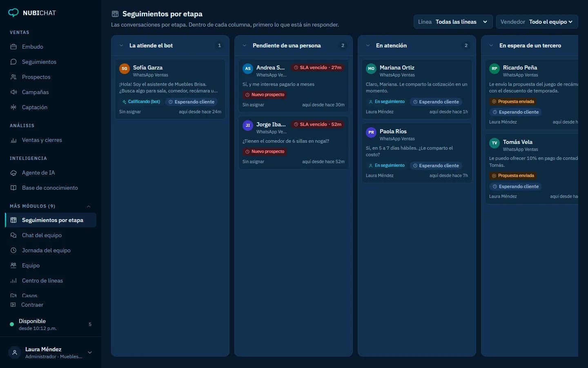Click the Laura Méndez profile avatar icon

[x=15, y=352]
